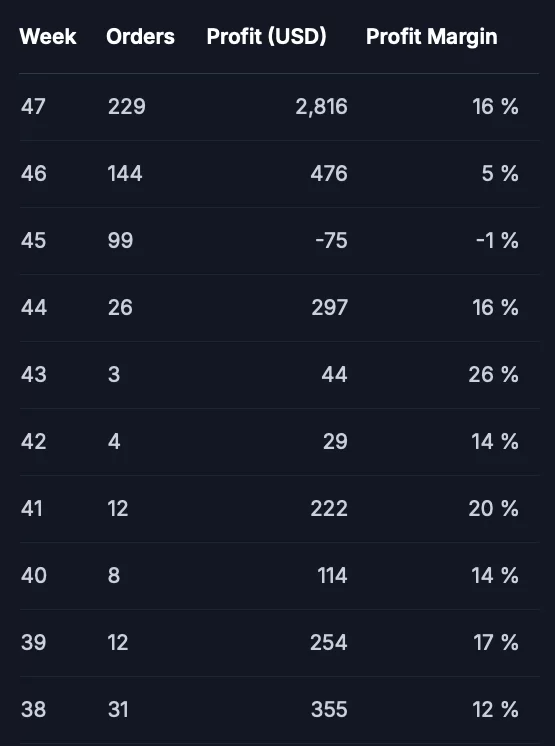Click the 31 orders cell
The width and height of the screenshot is (555, 746).
click(x=118, y=710)
